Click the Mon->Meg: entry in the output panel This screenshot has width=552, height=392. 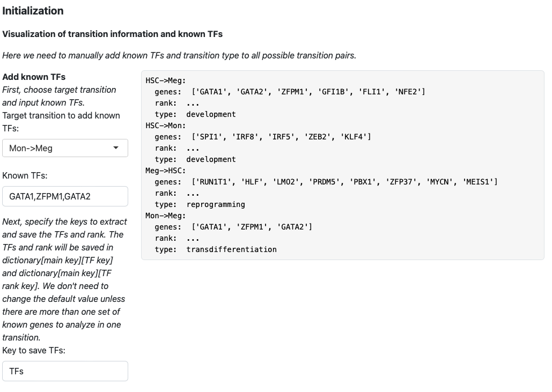click(165, 216)
